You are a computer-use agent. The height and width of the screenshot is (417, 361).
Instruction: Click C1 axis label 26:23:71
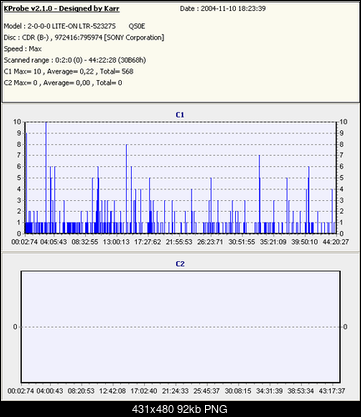[x=210, y=242]
